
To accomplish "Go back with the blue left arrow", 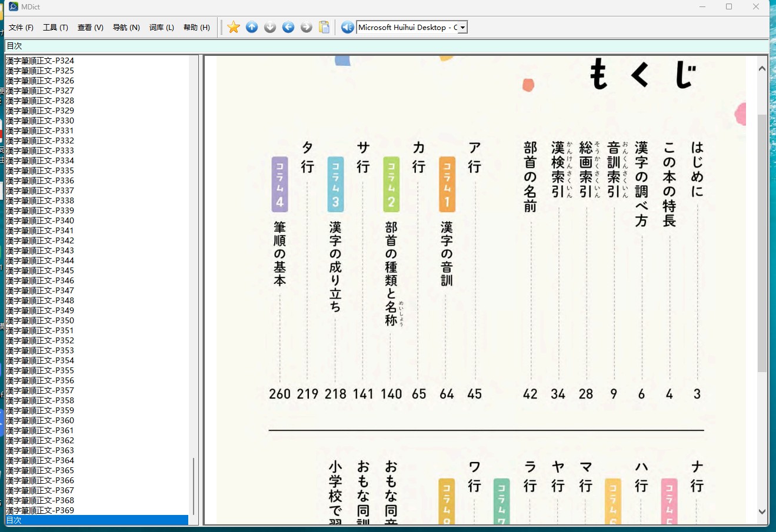I will click(288, 27).
